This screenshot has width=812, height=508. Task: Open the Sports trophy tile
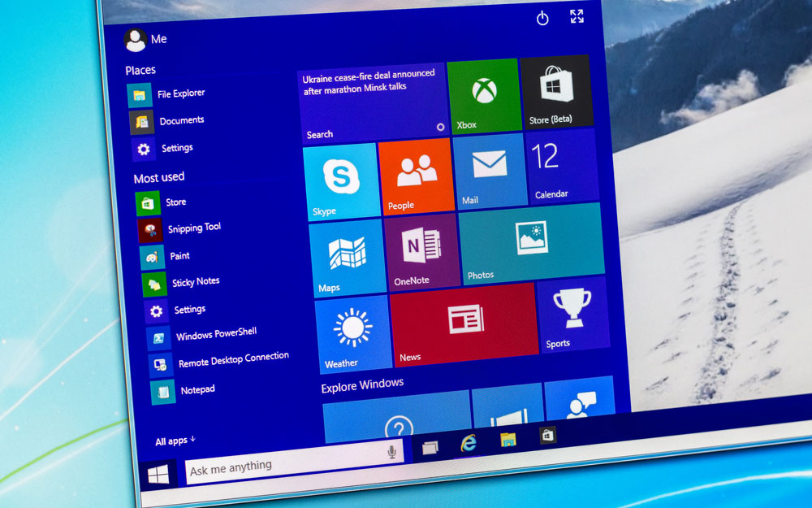pyautogui.click(x=572, y=314)
